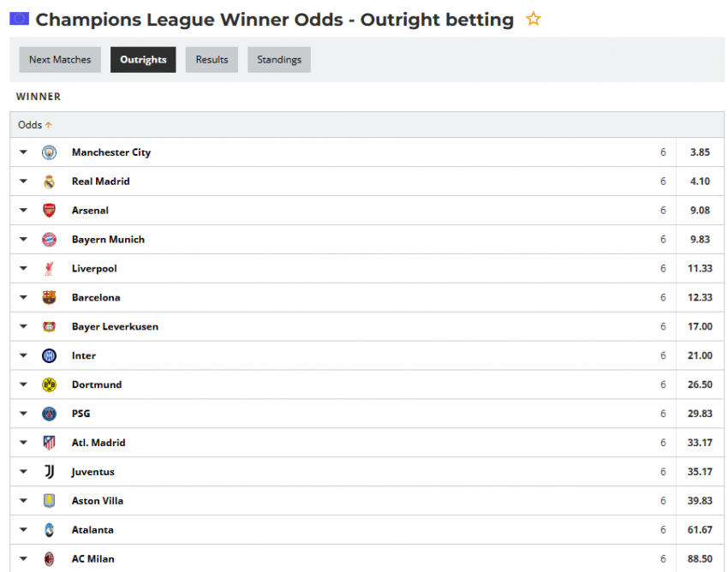This screenshot has height=572, width=728.
Task: Click the Barcelona club crest icon
Action: 50,298
